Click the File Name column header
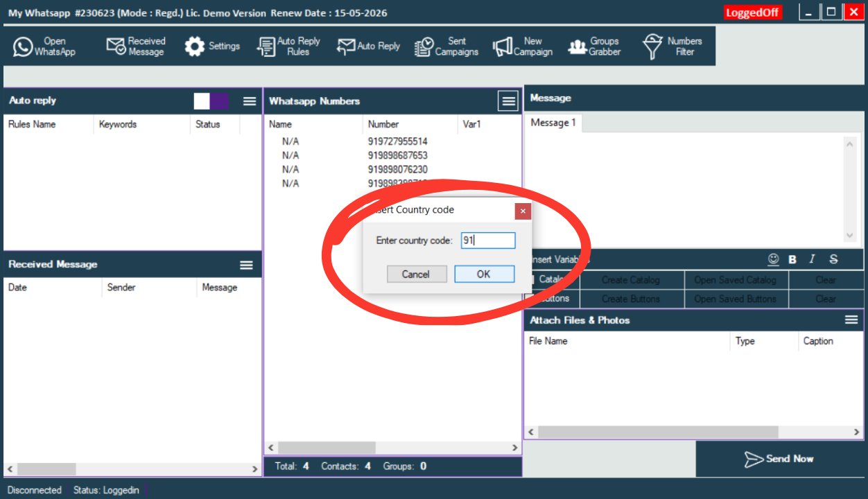 (627, 341)
